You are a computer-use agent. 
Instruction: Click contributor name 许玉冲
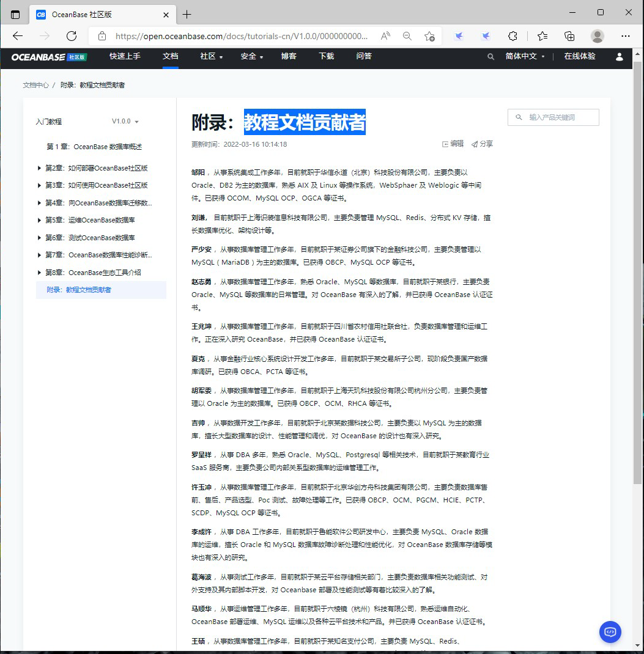pyautogui.click(x=202, y=487)
